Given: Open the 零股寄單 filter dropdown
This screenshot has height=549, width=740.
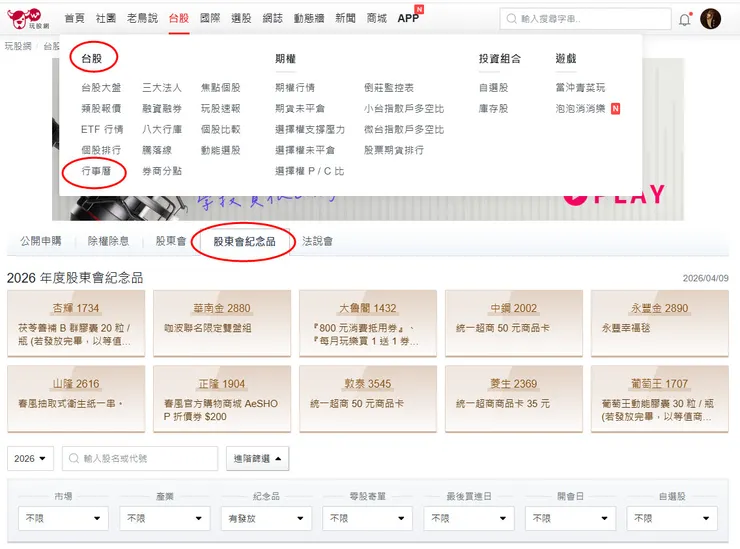Looking at the screenshot, I should pyautogui.click(x=367, y=518).
